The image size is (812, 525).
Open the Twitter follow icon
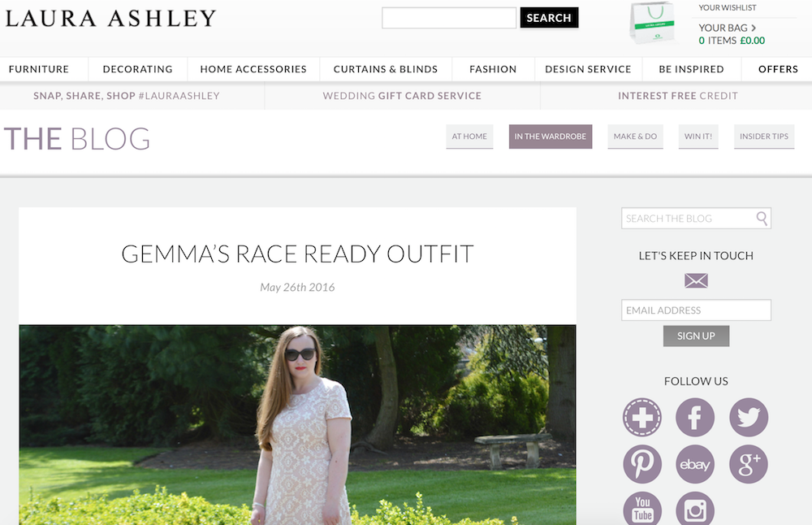[749, 417]
